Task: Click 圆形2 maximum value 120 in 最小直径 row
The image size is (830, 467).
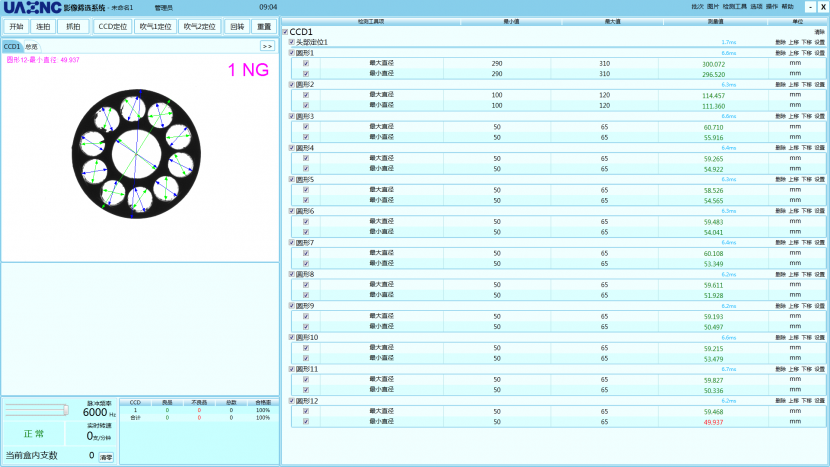Action: point(605,105)
